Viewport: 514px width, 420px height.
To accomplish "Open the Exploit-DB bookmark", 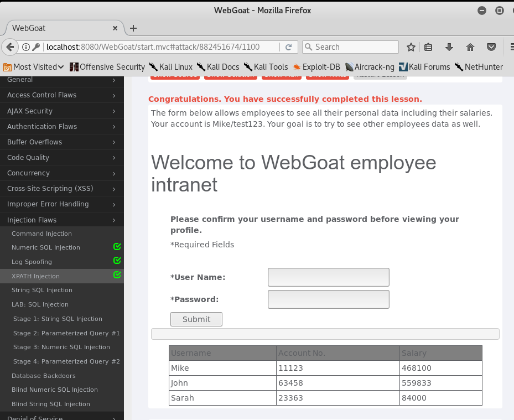I will (x=316, y=67).
